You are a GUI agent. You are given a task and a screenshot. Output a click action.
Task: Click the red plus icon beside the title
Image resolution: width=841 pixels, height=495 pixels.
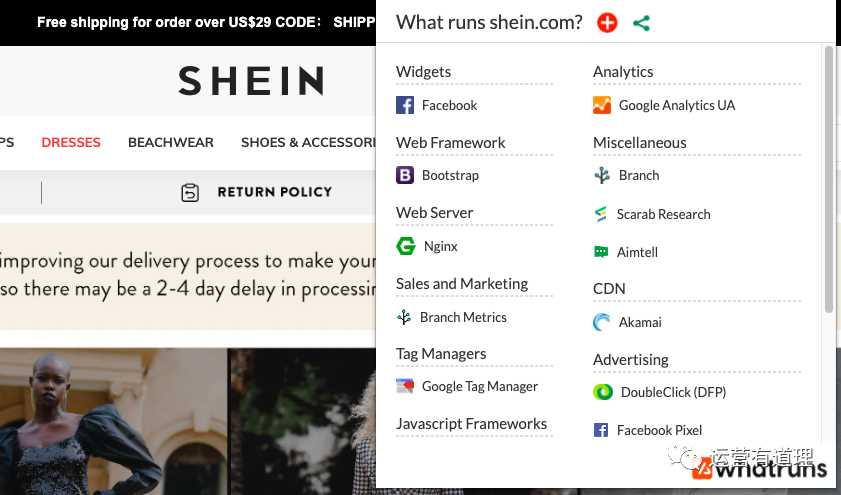(607, 23)
